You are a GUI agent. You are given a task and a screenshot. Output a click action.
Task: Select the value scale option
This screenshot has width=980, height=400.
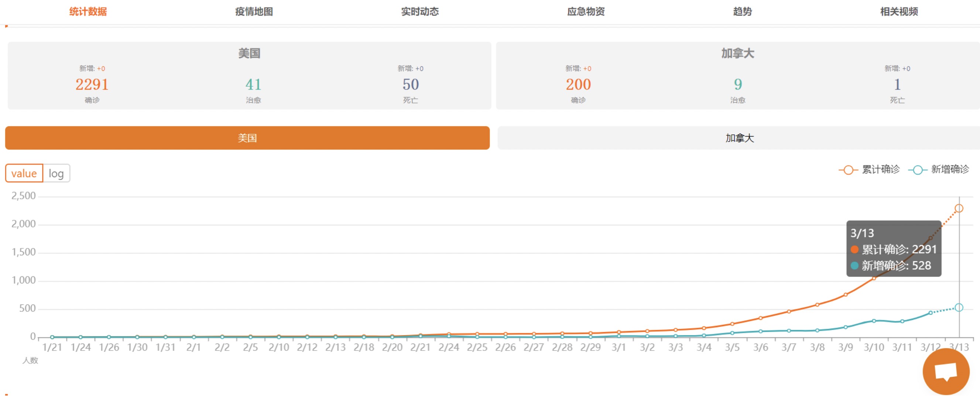pyautogui.click(x=24, y=173)
